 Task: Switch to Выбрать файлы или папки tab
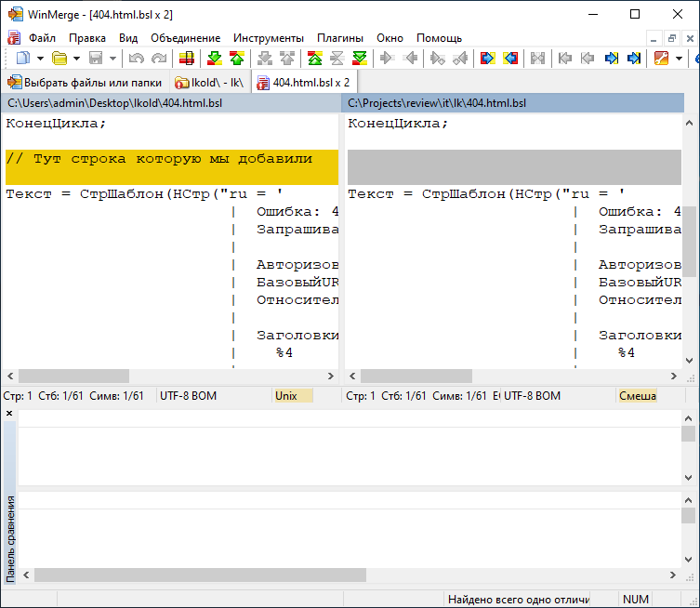(85, 82)
